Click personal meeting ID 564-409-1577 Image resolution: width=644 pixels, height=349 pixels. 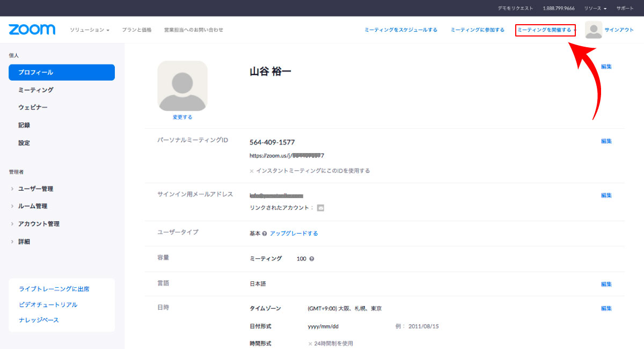coord(272,142)
